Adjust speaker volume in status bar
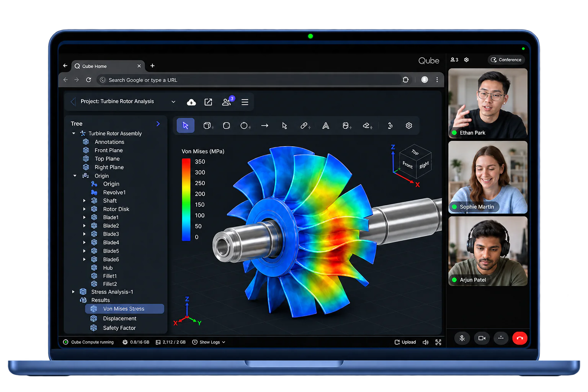This screenshot has height=392, width=588. tap(425, 342)
